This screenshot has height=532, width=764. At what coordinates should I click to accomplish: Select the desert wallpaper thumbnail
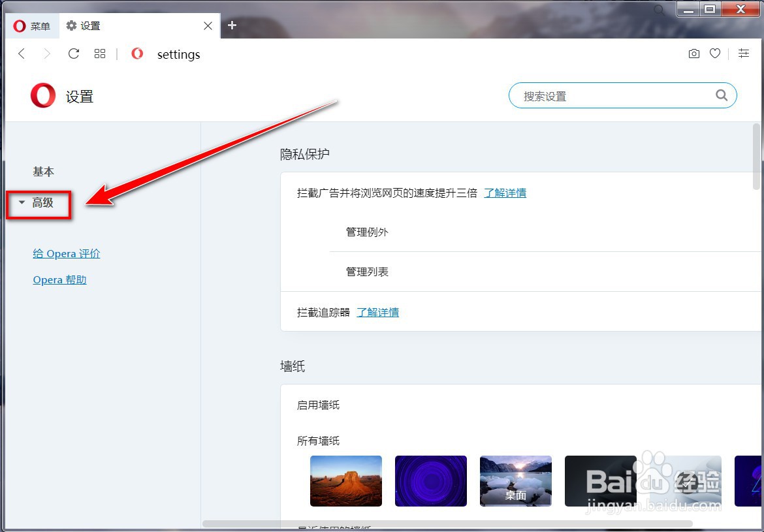click(x=346, y=481)
